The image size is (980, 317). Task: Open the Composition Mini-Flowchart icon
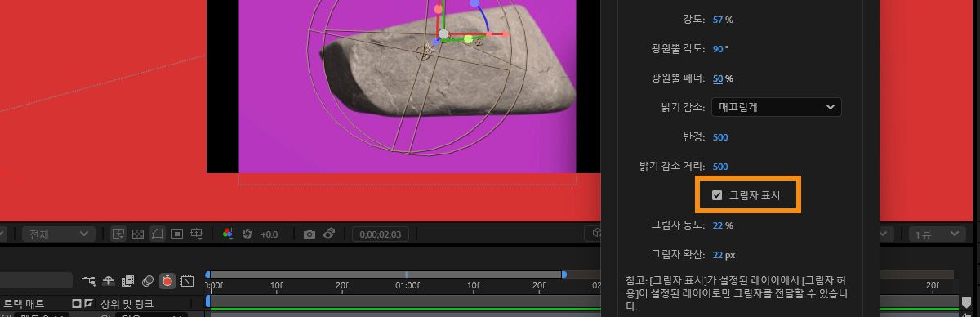click(x=89, y=280)
